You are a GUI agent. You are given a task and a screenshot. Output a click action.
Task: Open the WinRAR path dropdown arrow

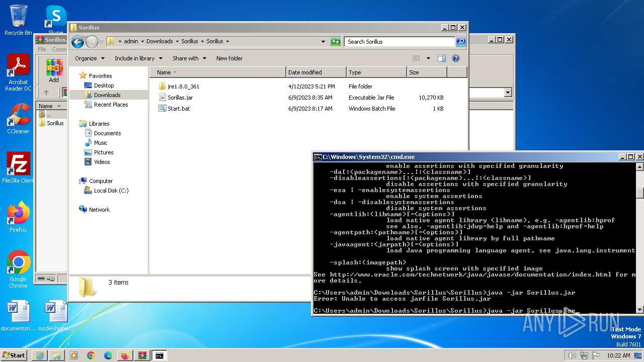tap(508, 93)
